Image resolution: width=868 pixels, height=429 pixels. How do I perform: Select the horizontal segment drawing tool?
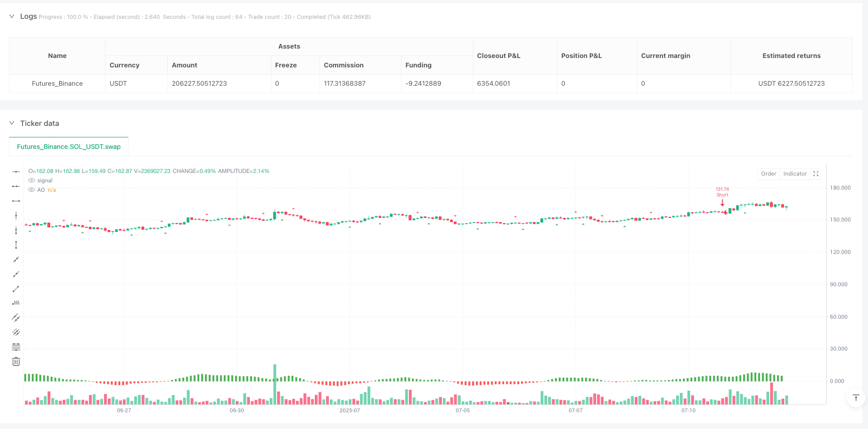tap(16, 201)
